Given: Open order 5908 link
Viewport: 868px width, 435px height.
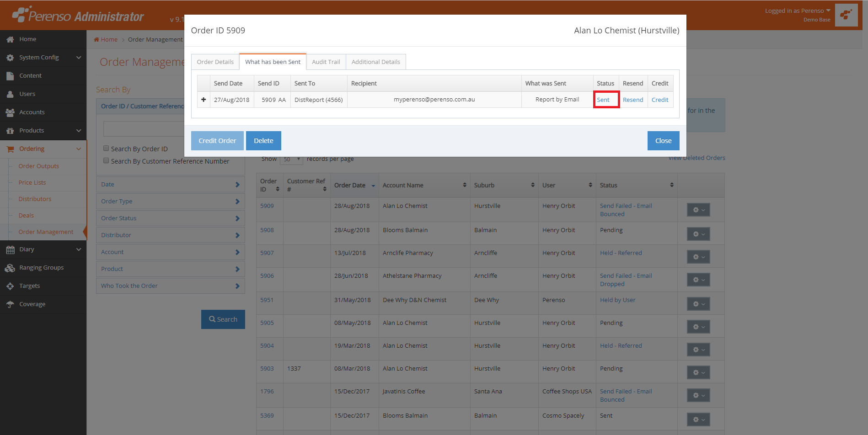Looking at the screenshot, I should pos(267,230).
